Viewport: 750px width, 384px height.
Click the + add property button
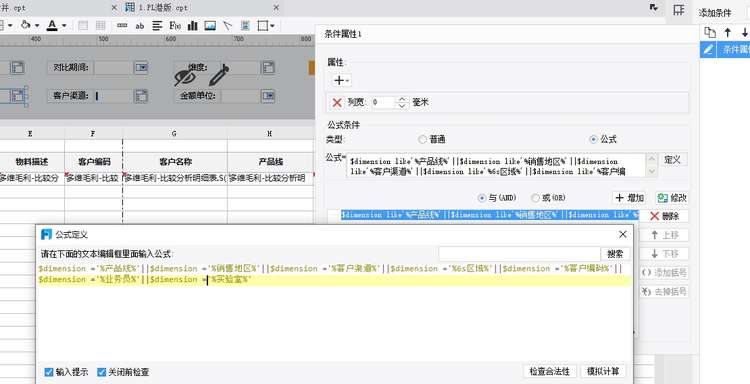coord(341,80)
